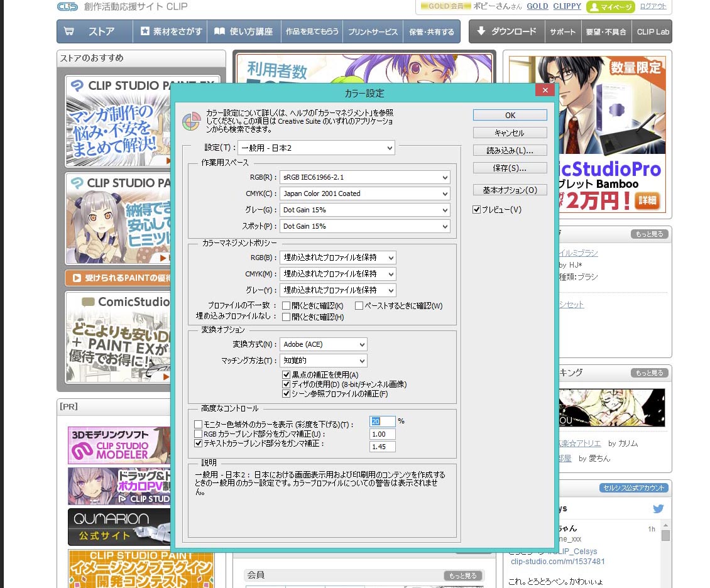Open the スポット(P) Dot Gain dropdown
The height and width of the screenshot is (588, 710).
tap(365, 226)
